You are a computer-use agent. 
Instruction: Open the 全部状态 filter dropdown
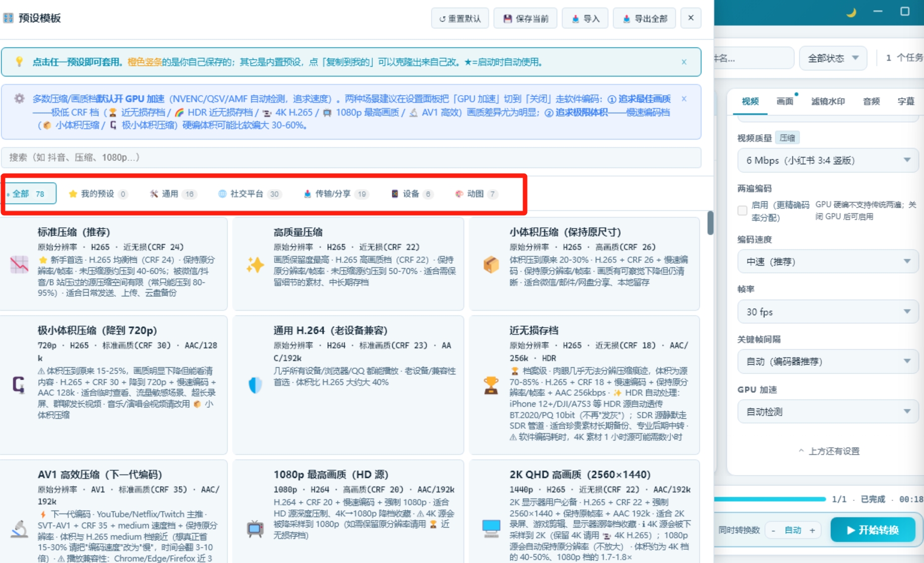click(833, 58)
